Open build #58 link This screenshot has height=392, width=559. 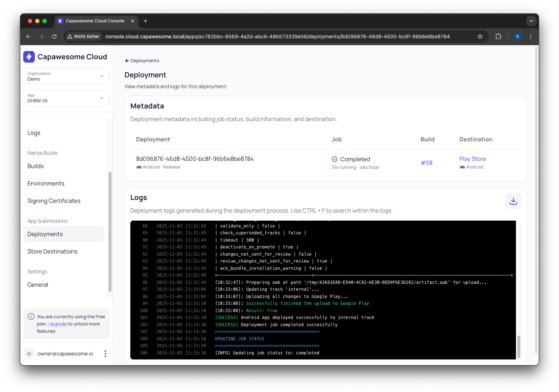click(x=426, y=163)
